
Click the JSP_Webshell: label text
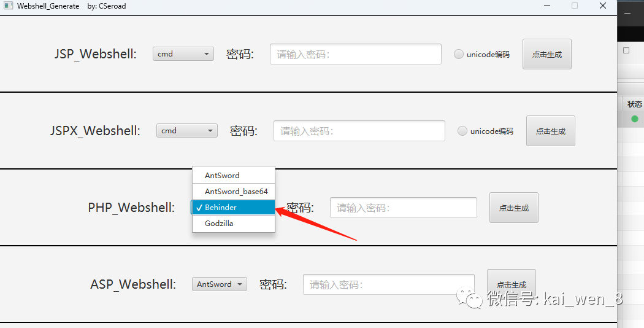pos(96,54)
